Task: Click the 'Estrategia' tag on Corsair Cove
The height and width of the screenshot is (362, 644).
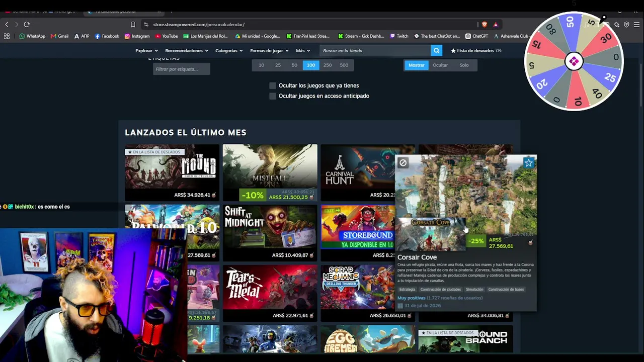Action: pos(407,290)
